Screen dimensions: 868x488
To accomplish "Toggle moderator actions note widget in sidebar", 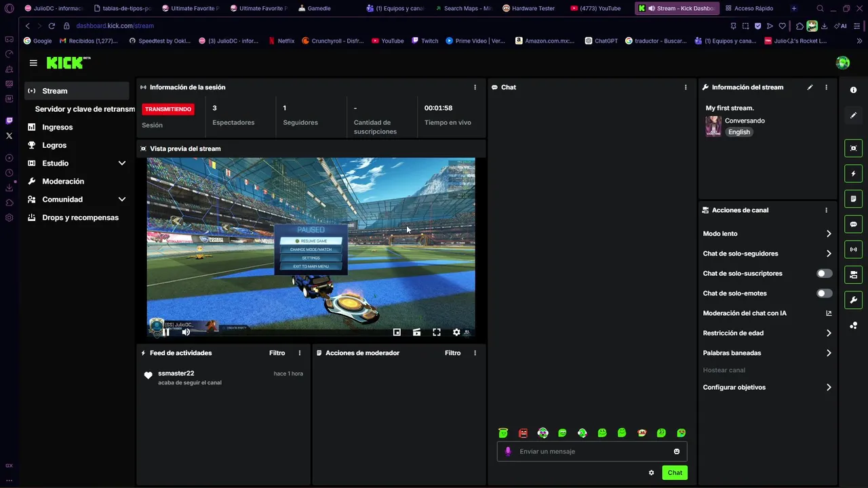I will (854, 199).
